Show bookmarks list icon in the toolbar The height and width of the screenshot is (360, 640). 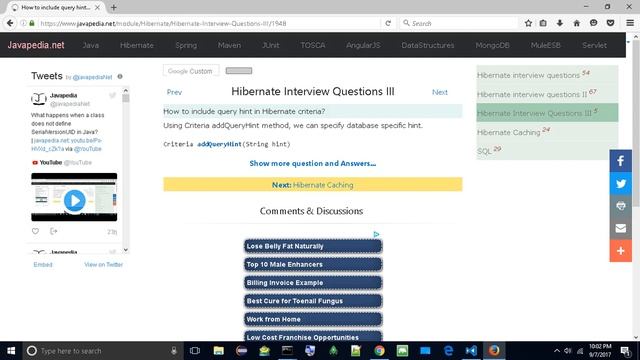(543, 23)
